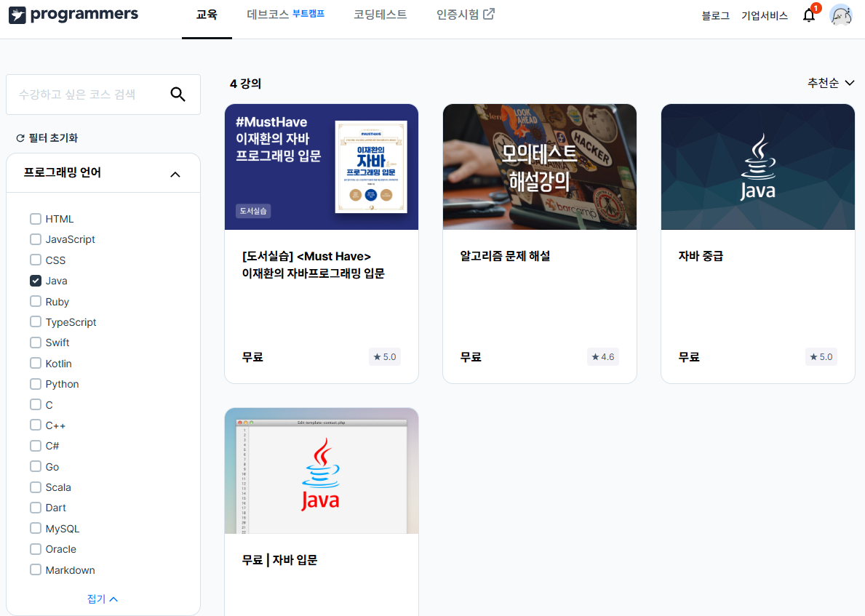865x616 pixels.
Task: Click the 4 강의 result count
Action: click(245, 84)
